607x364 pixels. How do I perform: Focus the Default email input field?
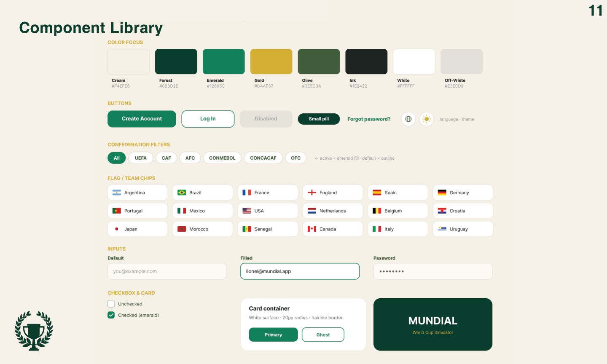pyautogui.click(x=167, y=271)
